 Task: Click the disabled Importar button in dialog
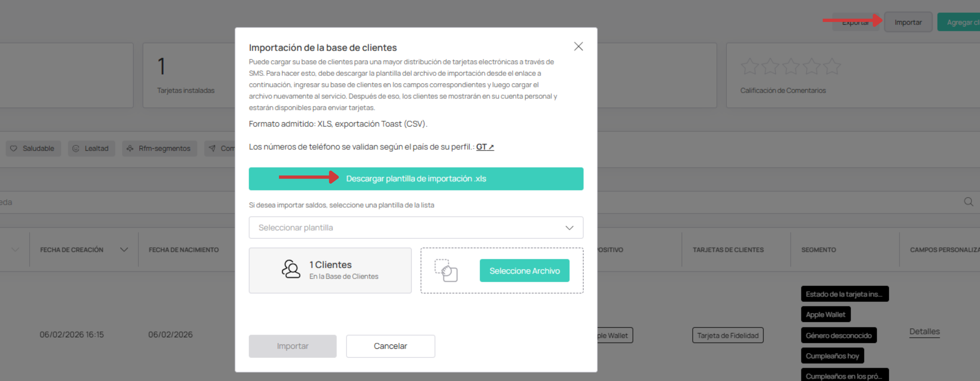point(293,346)
